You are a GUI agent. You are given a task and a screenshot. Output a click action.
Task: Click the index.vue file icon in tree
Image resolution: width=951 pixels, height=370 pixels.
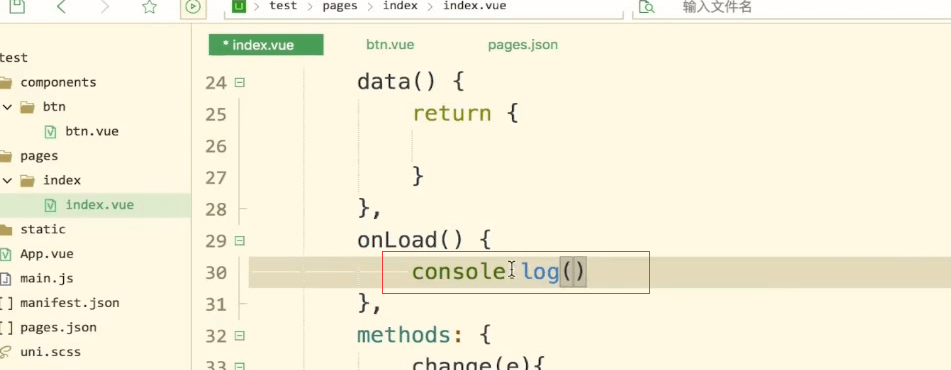pos(51,205)
